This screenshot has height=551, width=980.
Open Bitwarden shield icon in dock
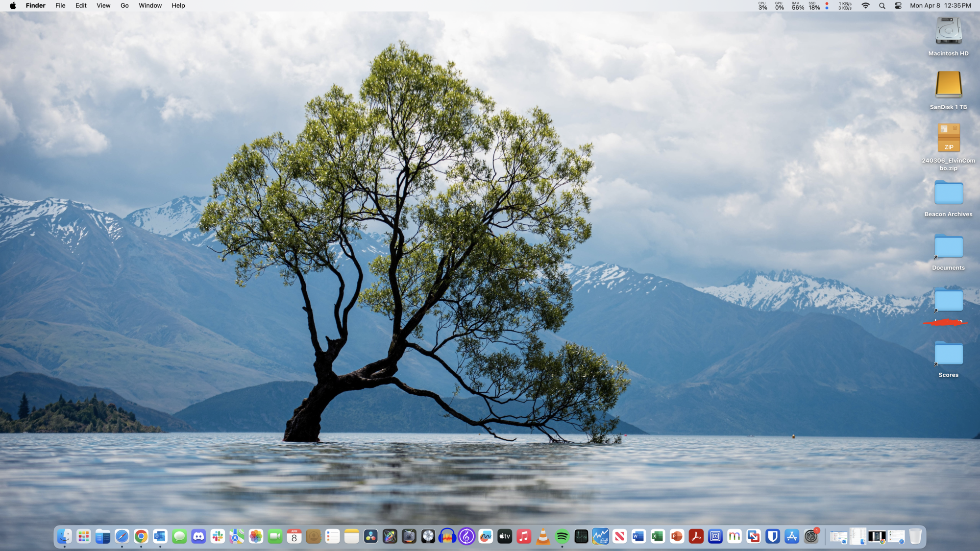click(773, 537)
